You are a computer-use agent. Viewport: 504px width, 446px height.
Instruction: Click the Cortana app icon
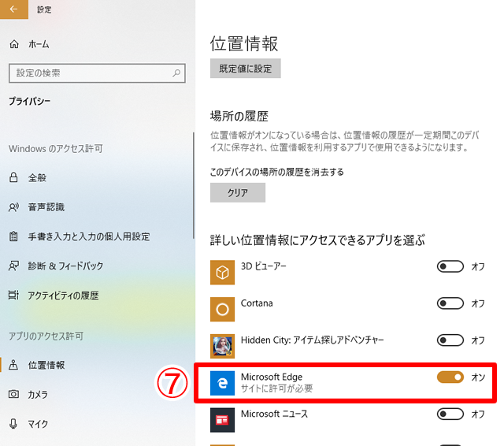point(222,310)
